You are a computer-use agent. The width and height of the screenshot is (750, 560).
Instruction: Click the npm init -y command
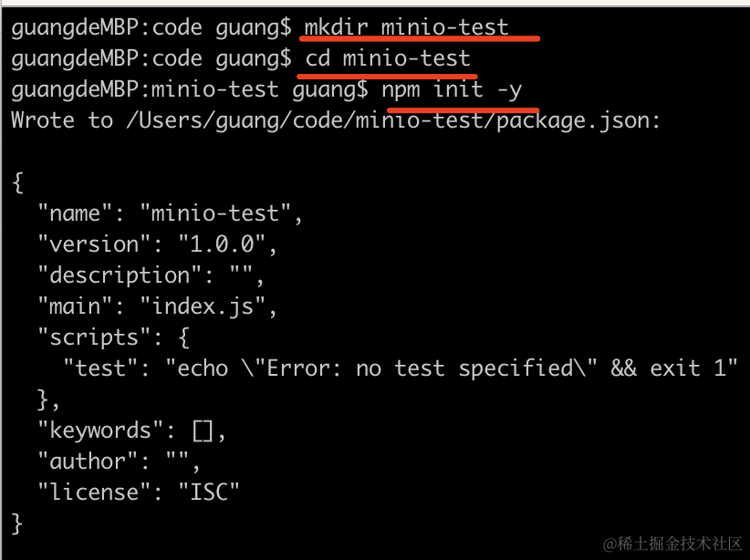pos(452,90)
